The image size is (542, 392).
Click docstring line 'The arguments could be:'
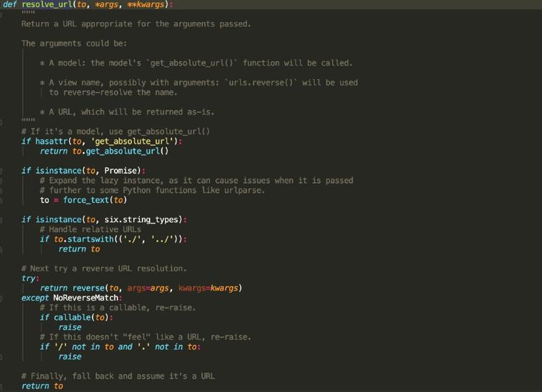point(74,43)
